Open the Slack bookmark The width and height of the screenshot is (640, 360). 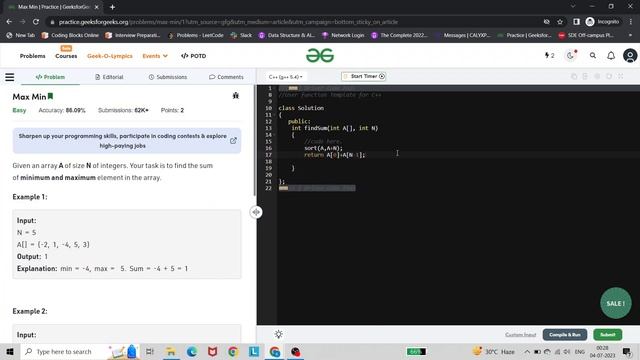point(241,36)
